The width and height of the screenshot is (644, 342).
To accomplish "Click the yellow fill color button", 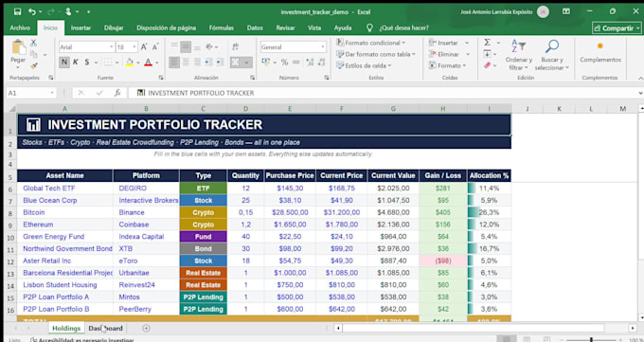I will [130, 63].
